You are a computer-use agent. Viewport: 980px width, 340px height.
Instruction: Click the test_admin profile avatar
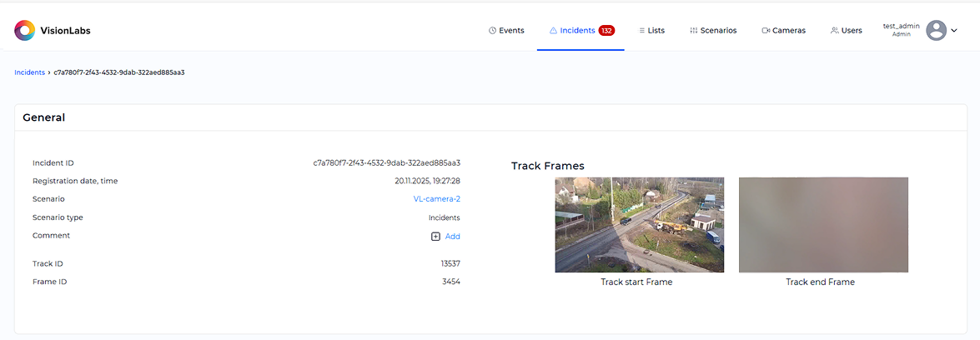tap(936, 31)
